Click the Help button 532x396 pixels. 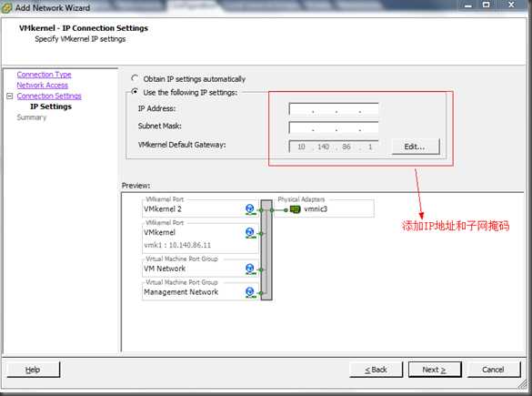tap(33, 370)
